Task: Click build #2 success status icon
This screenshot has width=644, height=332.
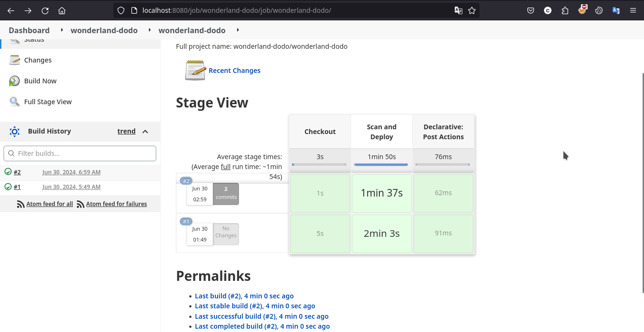Action: [x=8, y=172]
